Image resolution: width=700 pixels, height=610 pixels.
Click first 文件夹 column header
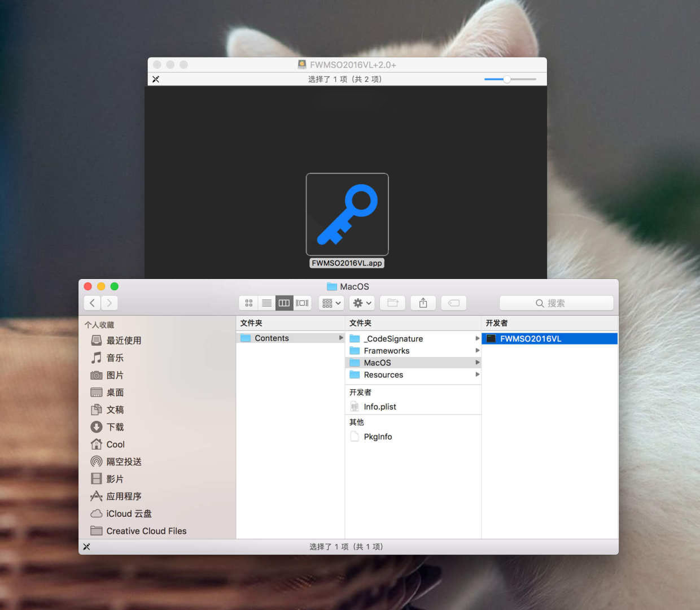251,323
